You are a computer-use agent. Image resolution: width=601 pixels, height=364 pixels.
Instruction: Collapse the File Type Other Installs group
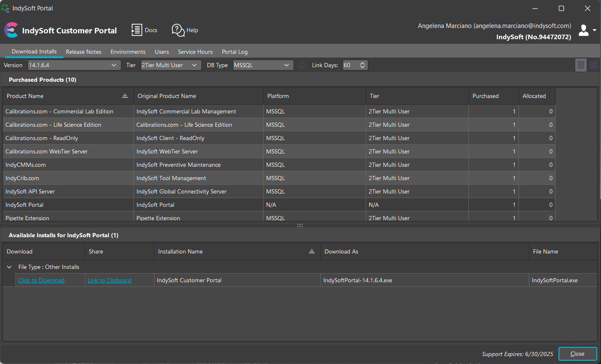click(9, 267)
